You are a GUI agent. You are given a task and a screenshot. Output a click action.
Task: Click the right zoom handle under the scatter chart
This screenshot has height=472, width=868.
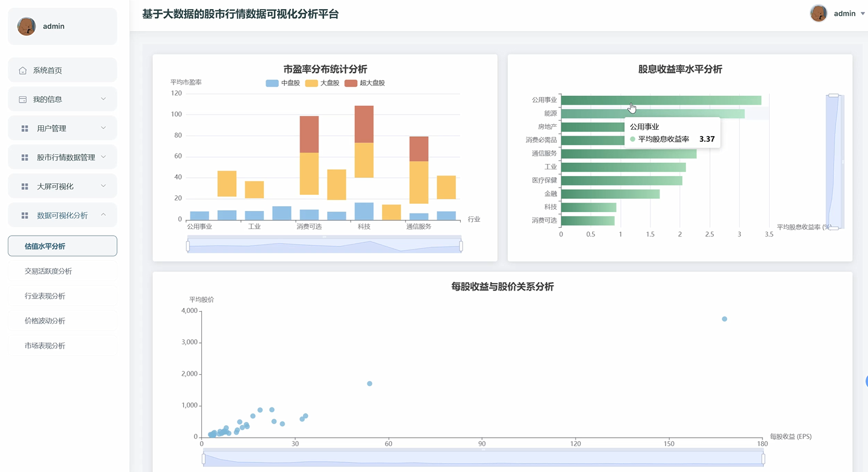coord(763,459)
